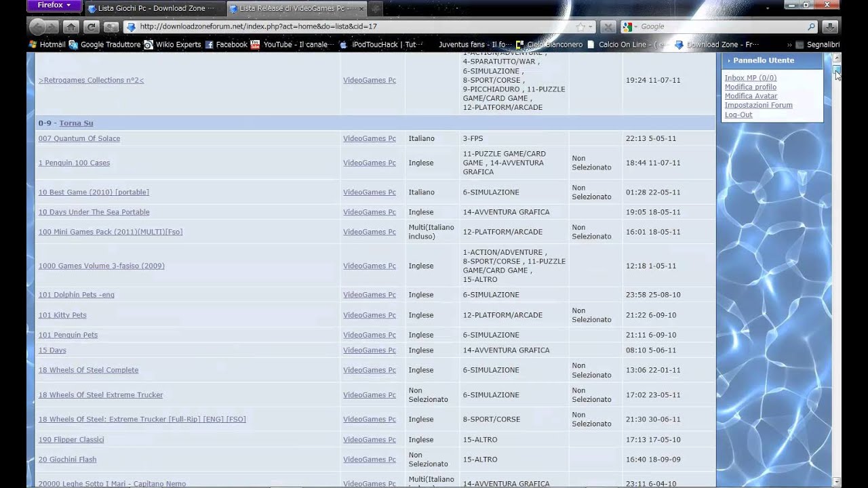Screen dimensions: 868x488
Task: Open 20 Giochini Flash link
Action: click(x=68, y=460)
